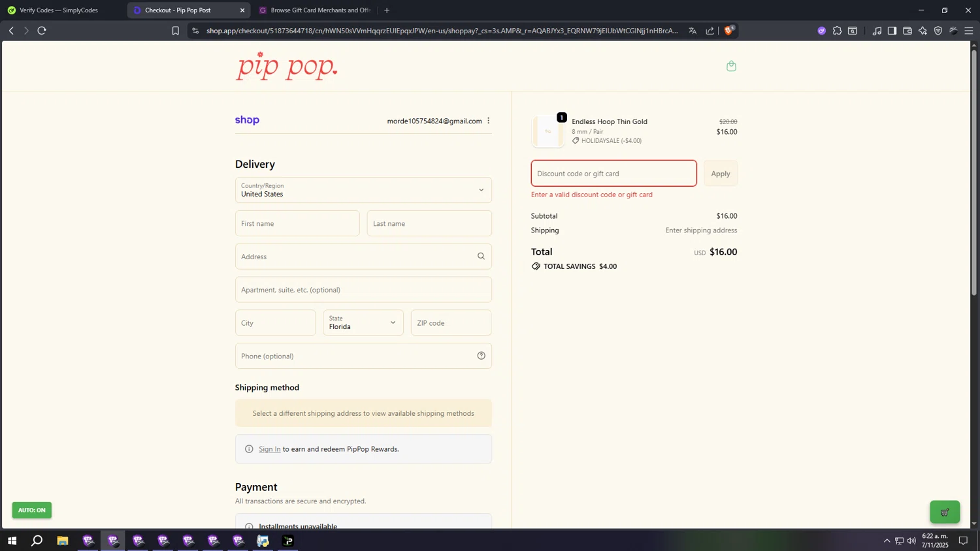Click the shopping bag cart icon
This screenshot has height=551, width=980.
tap(731, 66)
